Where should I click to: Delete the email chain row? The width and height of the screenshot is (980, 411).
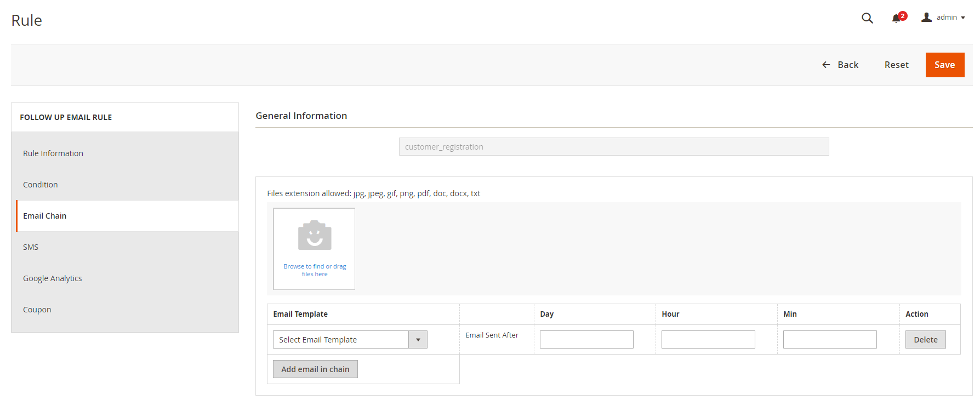(x=925, y=340)
